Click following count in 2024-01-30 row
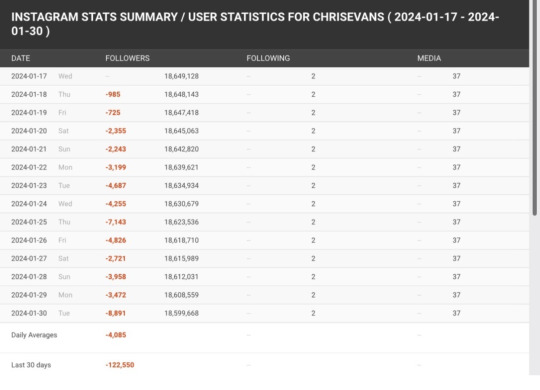540x390 pixels. click(x=313, y=314)
